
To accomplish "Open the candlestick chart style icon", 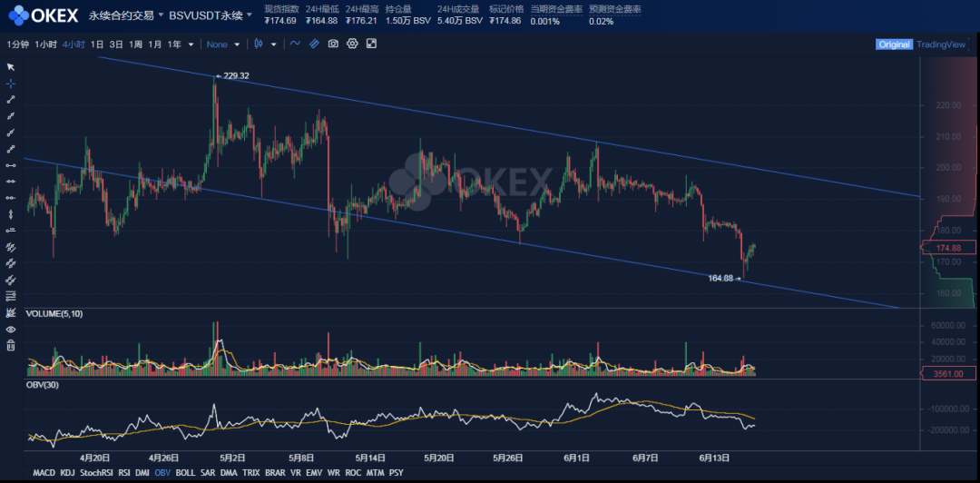I will point(259,44).
